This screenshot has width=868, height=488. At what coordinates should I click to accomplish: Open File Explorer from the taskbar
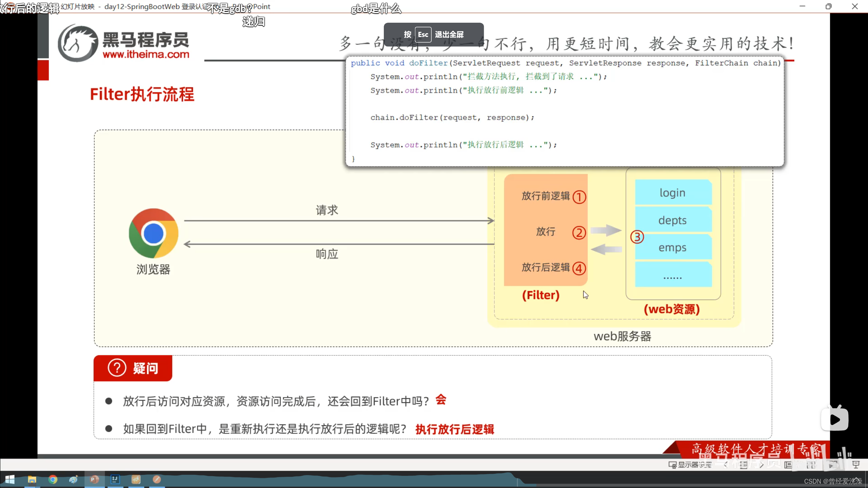(32, 480)
